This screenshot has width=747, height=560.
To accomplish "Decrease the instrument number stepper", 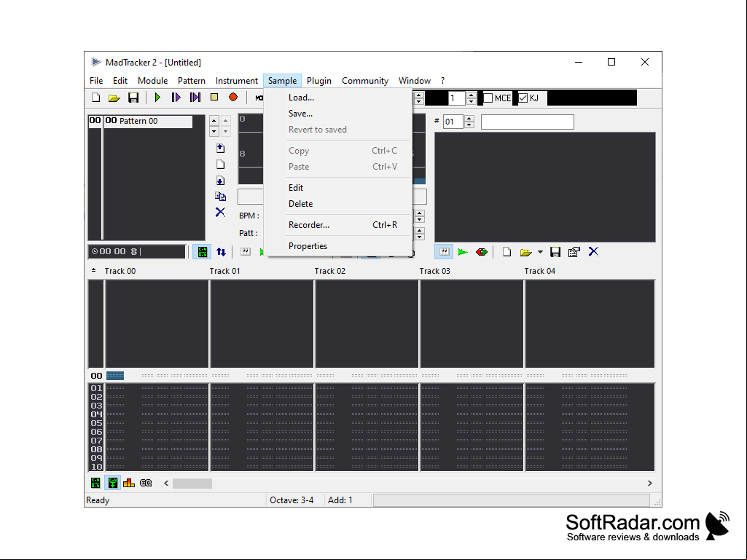I will coord(469,125).
